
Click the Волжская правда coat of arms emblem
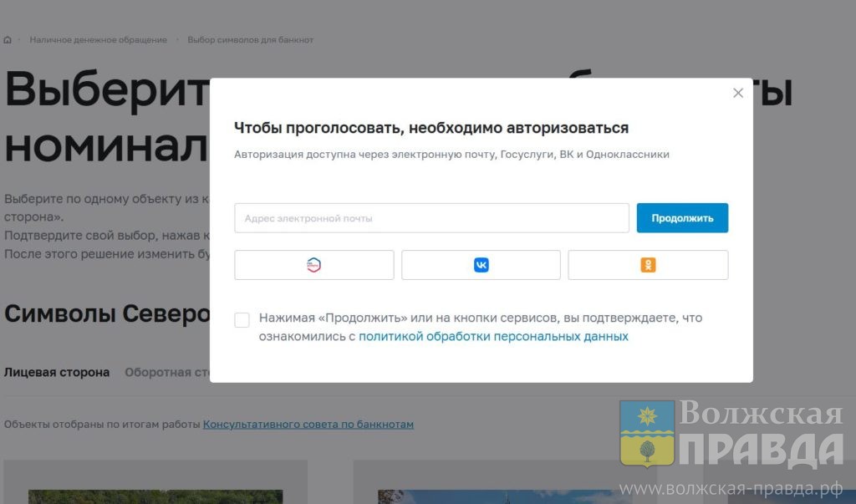646,434
